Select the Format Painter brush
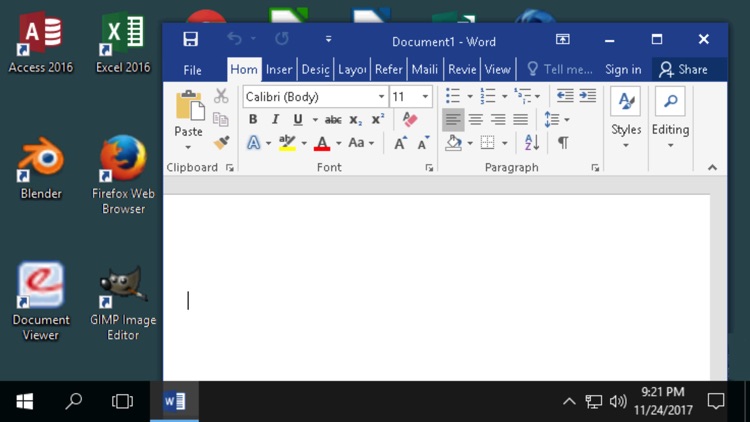The width and height of the screenshot is (750, 422). pyautogui.click(x=221, y=142)
